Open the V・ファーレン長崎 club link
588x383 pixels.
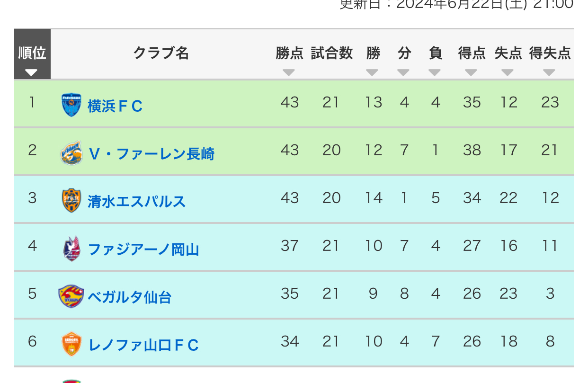point(151,154)
